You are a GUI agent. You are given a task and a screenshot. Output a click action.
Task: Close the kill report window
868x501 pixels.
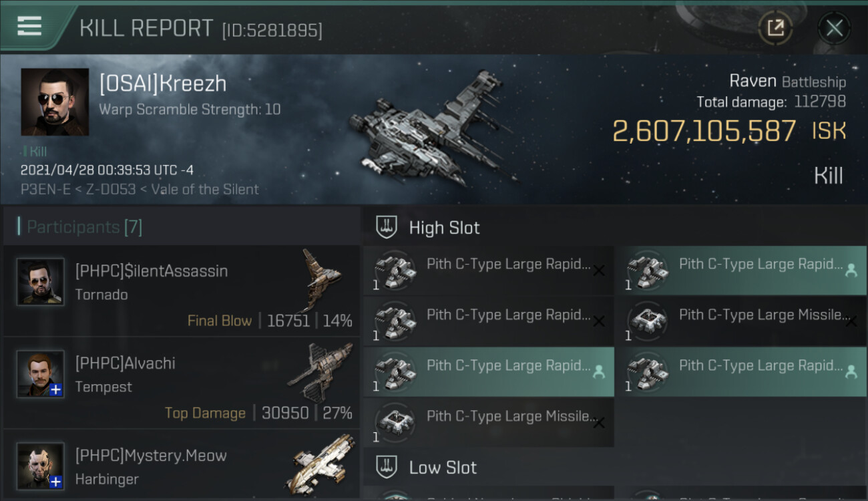(834, 28)
